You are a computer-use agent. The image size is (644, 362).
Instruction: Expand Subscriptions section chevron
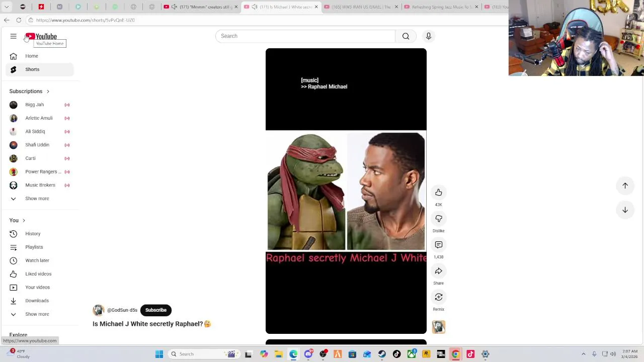[x=48, y=92]
